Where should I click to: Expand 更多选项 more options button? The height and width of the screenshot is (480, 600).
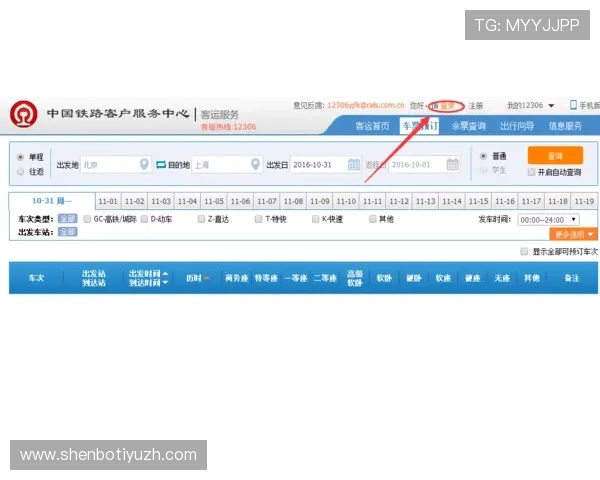[x=573, y=234]
